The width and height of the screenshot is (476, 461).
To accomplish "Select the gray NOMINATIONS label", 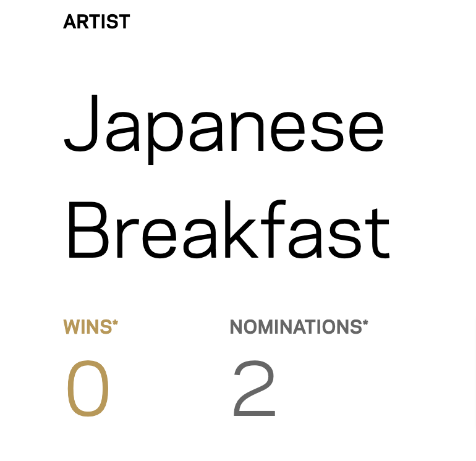I will tap(295, 327).
